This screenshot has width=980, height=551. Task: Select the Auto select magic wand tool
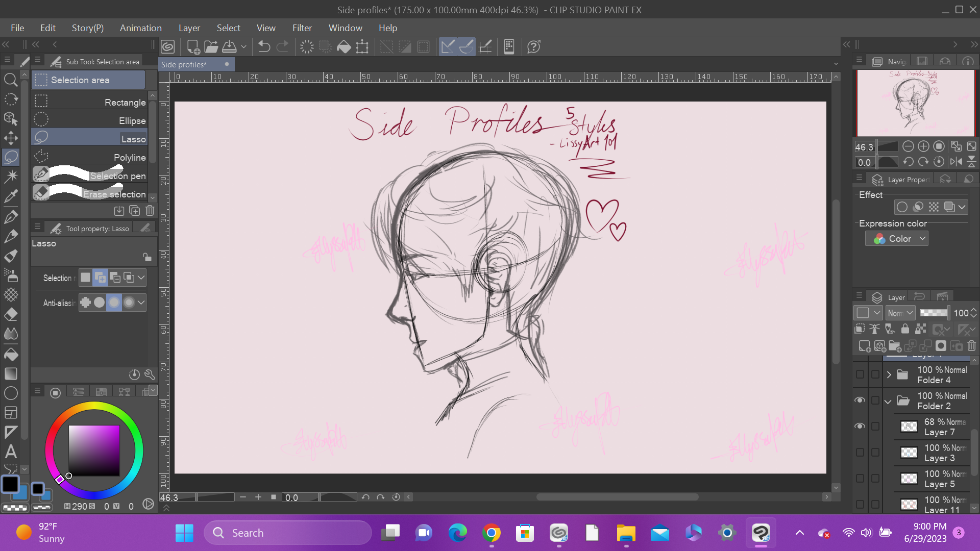coord(11,177)
